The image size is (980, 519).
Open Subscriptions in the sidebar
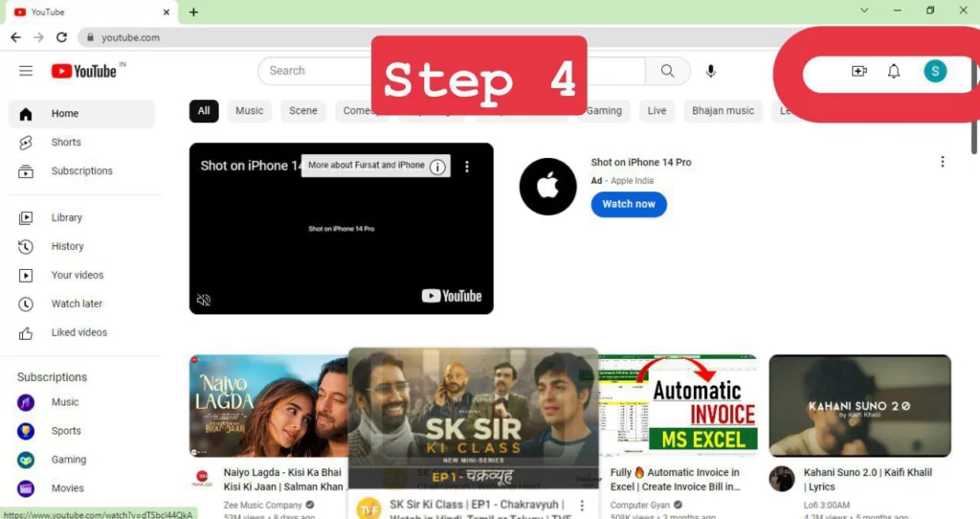click(81, 171)
